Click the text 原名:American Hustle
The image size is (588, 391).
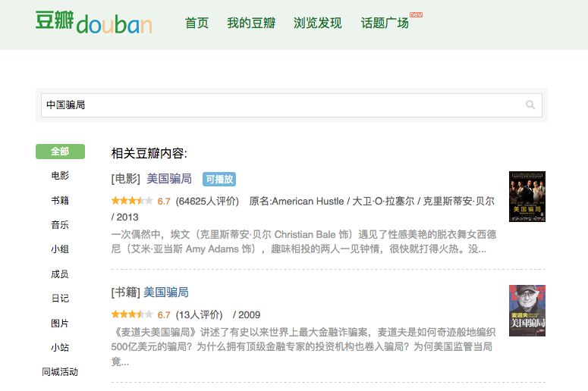(296, 201)
